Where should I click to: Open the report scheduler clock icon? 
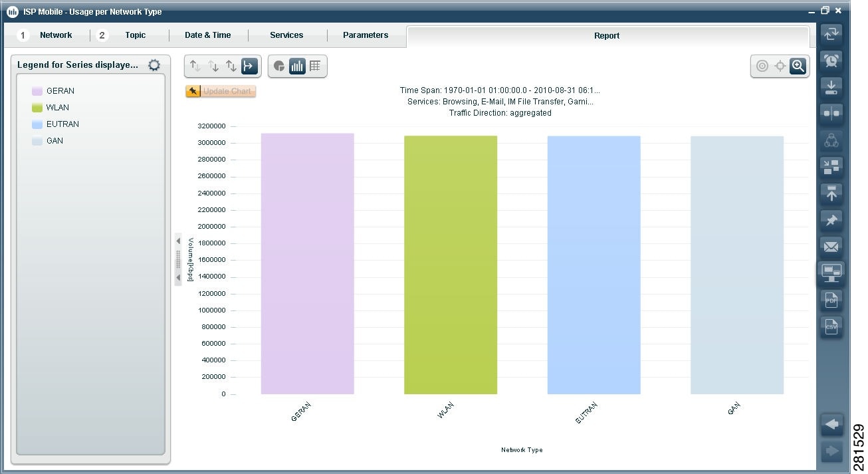831,60
